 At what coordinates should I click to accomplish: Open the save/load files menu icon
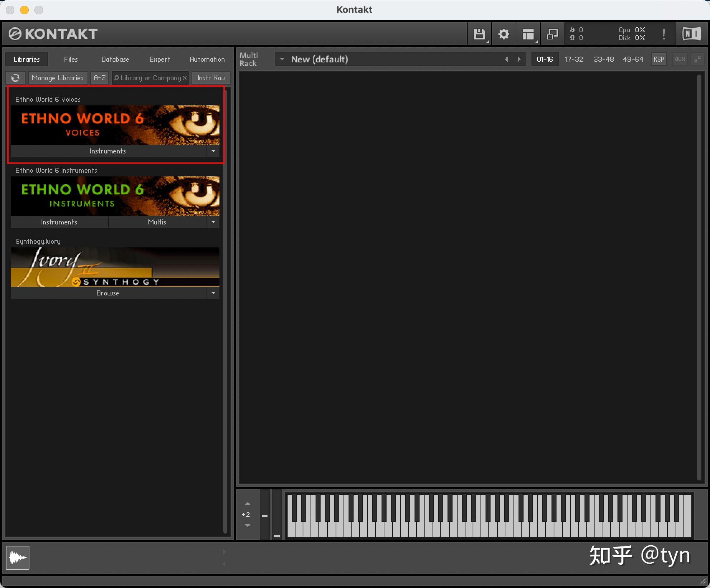pos(479,34)
